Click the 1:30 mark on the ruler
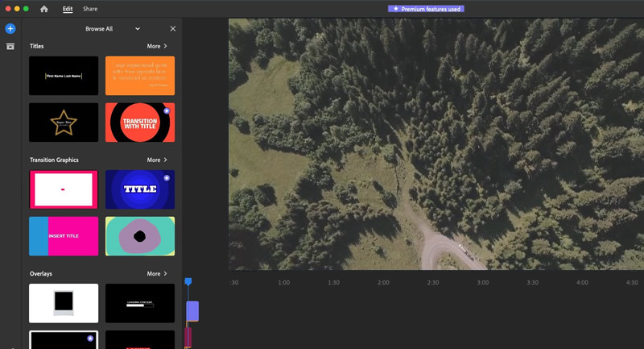This screenshot has width=644, height=349. (333, 282)
